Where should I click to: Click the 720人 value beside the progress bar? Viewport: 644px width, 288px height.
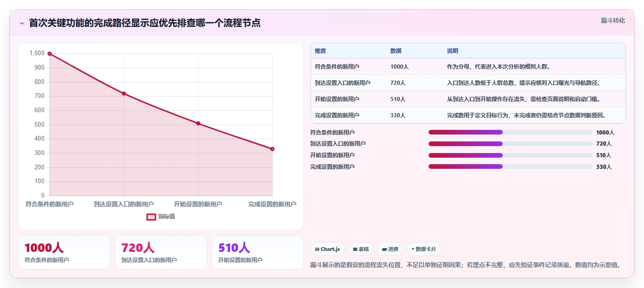[604, 144]
